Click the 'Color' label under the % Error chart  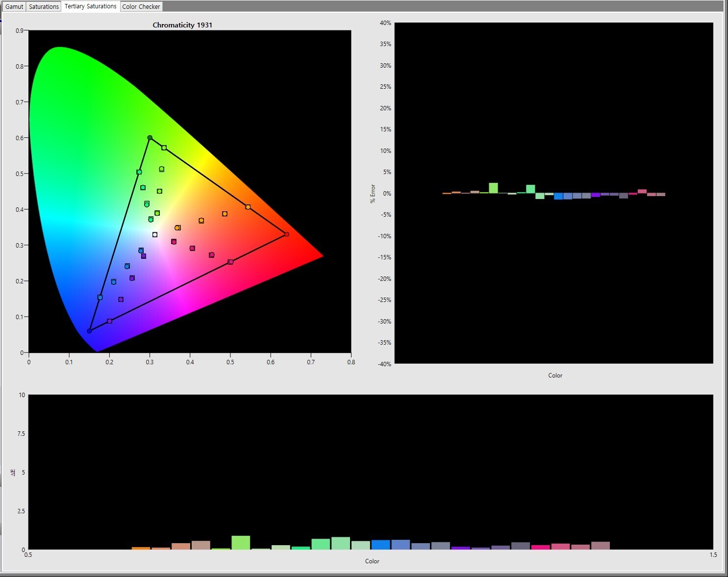(x=555, y=376)
